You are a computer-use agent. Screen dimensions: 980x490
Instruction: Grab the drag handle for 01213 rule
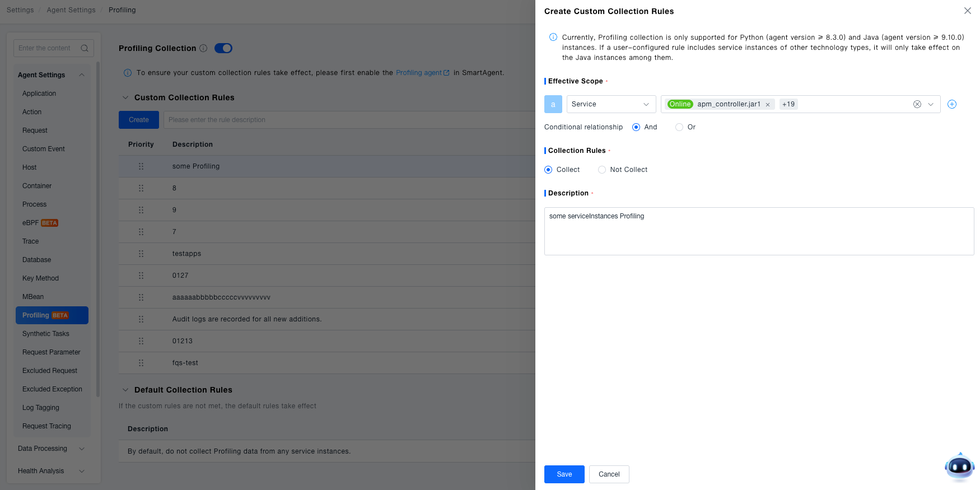141,341
